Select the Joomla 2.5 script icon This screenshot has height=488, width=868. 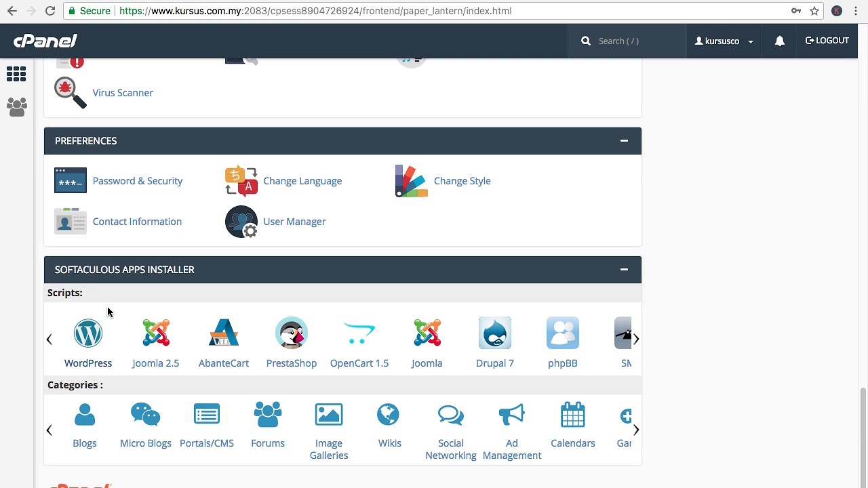coord(156,333)
